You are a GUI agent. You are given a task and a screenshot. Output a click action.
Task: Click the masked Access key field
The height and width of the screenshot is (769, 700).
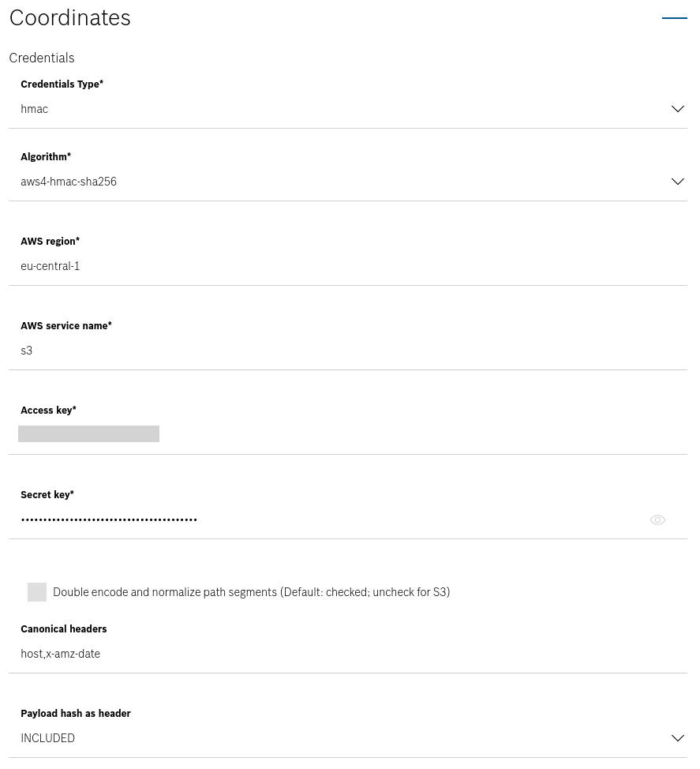88,433
